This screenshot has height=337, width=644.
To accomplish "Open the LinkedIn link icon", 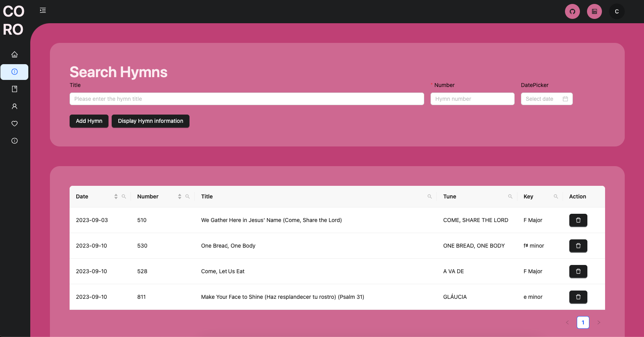I will 594,11.
